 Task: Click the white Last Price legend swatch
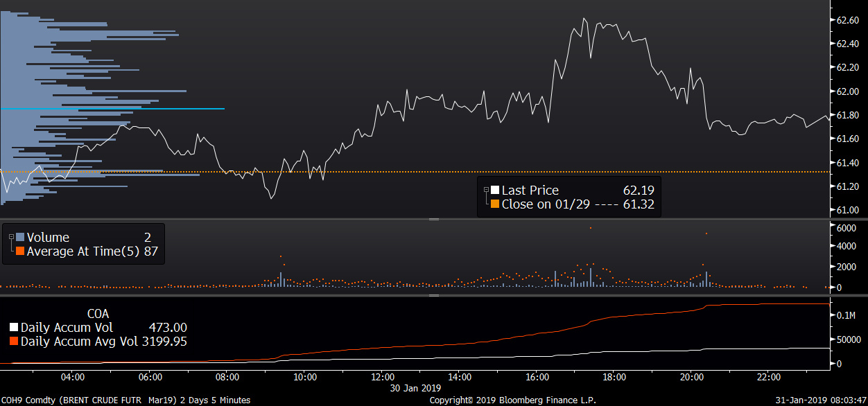tap(495, 191)
